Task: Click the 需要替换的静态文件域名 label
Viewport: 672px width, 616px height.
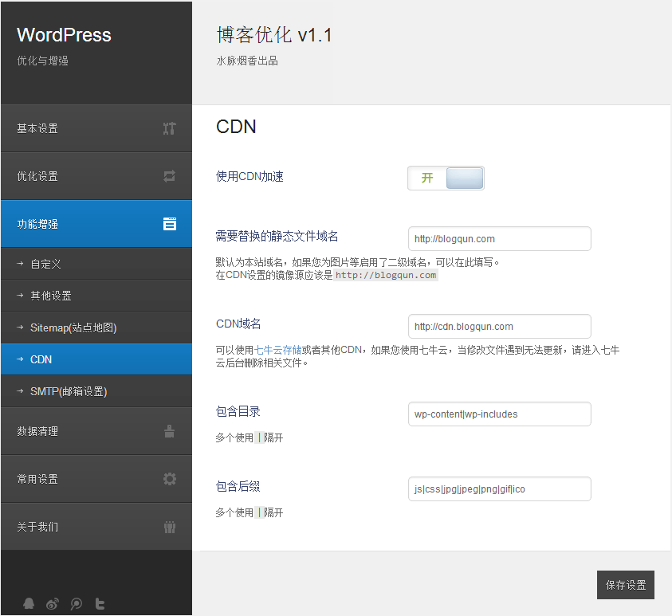Action: tap(277, 236)
